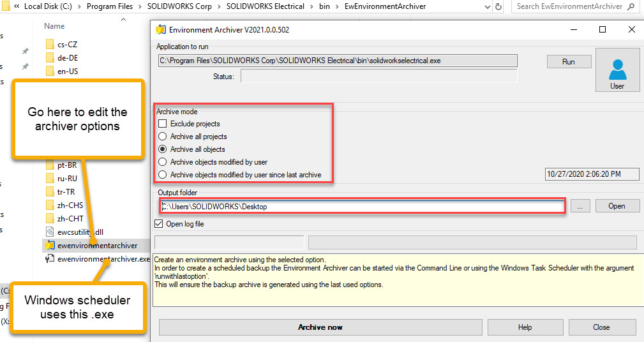Refresh the Explorer address bar
The image size is (644, 342).
498,6
